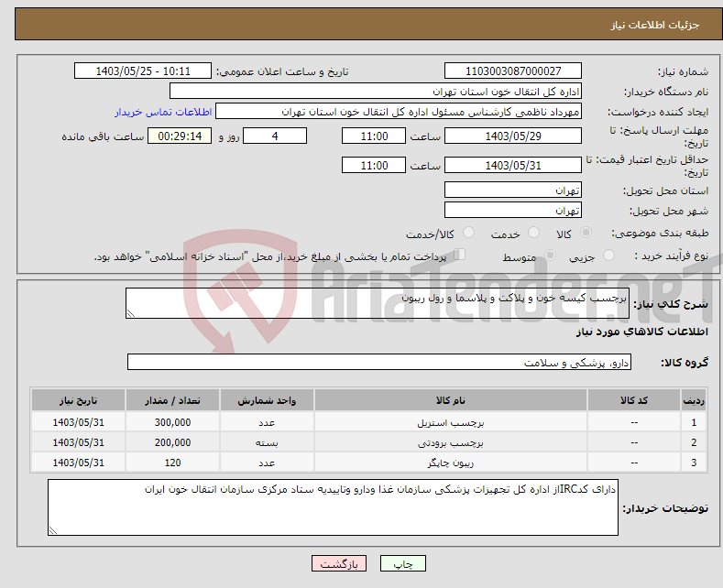This screenshot has width=723, height=588.
Task: Click the goods group field دارو، پزشکی و سلامت
Action: coord(379,362)
